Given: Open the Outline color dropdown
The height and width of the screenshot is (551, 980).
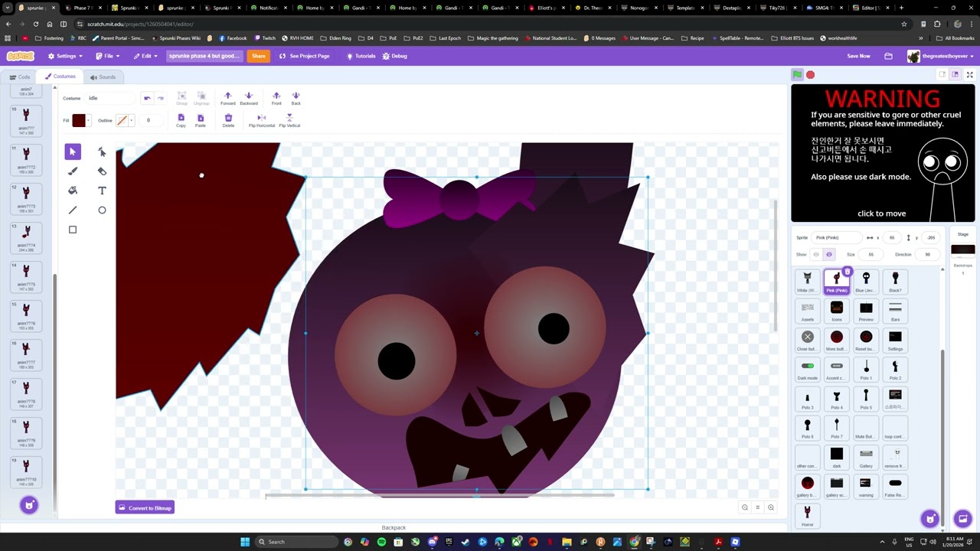Looking at the screenshot, I should coord(132,120).
